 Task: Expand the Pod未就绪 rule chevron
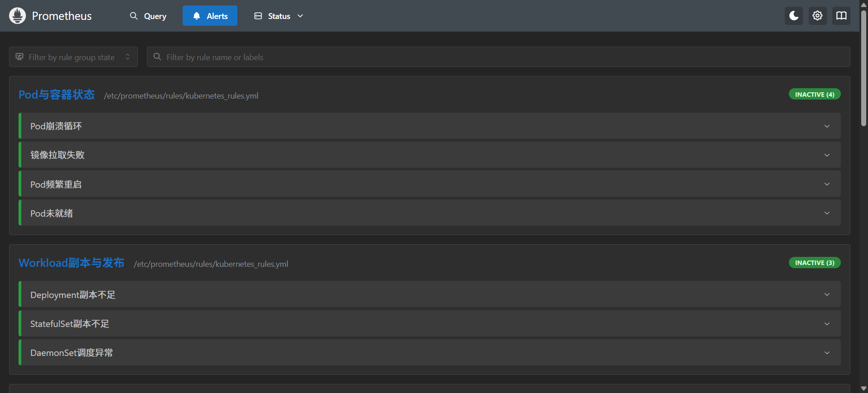pos(827,213)
